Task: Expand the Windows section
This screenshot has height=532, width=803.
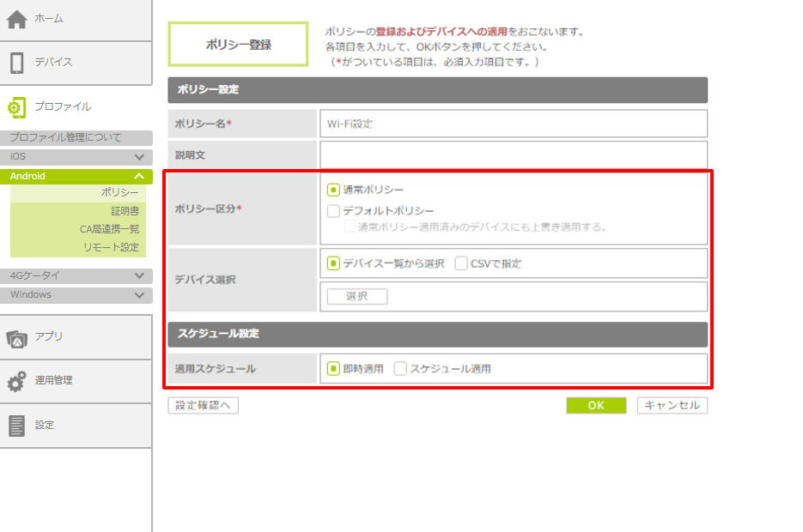Action: pos(139,295)
